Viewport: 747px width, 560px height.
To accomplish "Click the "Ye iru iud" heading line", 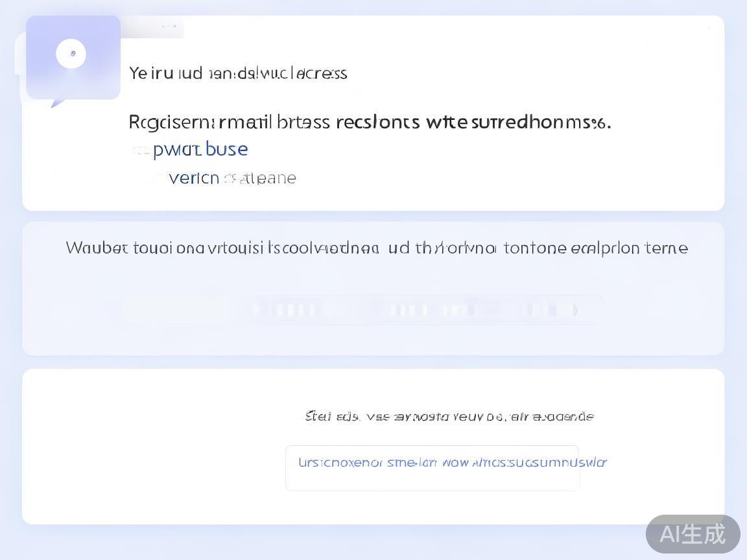I will [x=238, y=73].
